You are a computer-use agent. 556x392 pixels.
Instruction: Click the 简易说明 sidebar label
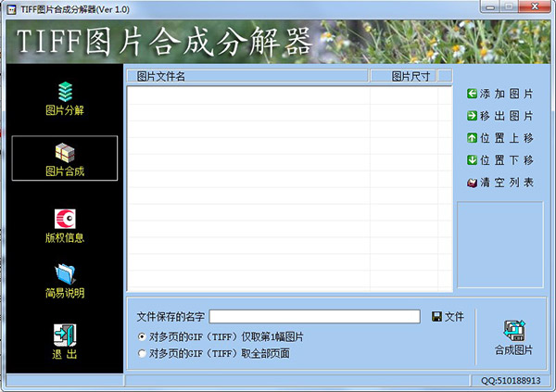pos(65,293)
